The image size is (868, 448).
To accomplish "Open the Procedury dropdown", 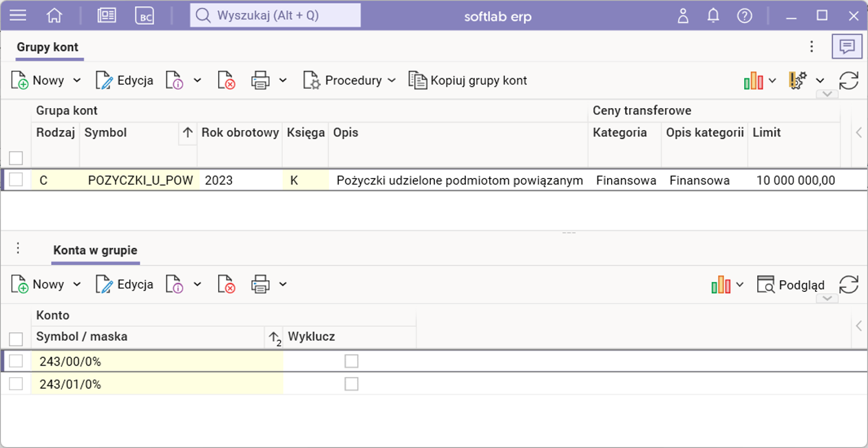I will (x=354, y=80).
